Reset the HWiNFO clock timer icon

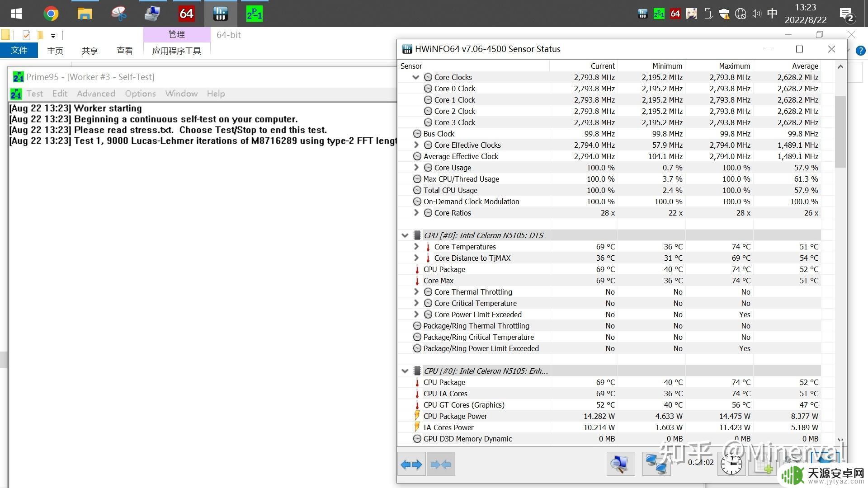[x=731, y=464]
